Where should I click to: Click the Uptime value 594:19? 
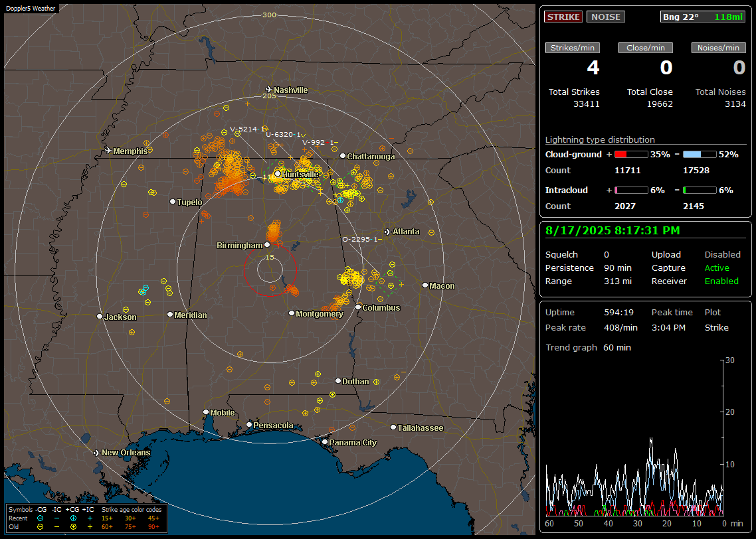[x=618, y=313]
